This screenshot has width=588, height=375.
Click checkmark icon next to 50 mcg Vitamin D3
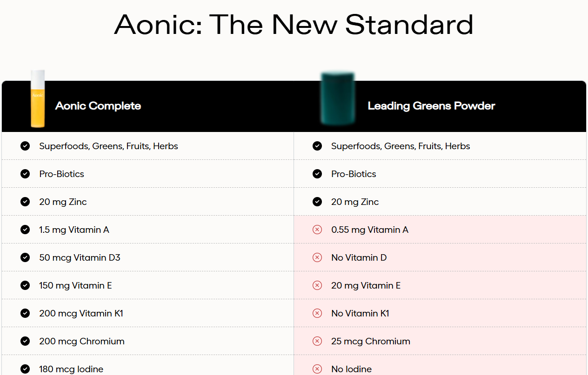click(25, 257)
